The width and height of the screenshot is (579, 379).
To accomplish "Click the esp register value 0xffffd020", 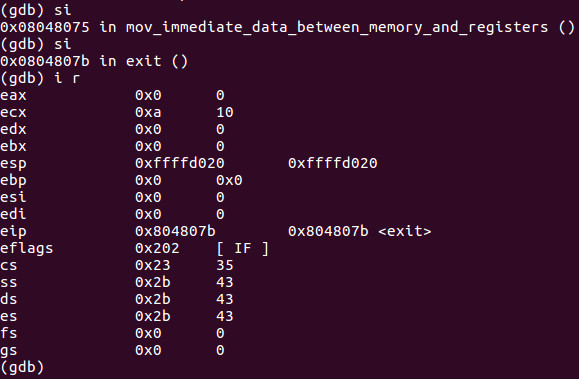I will click(179, 163).
